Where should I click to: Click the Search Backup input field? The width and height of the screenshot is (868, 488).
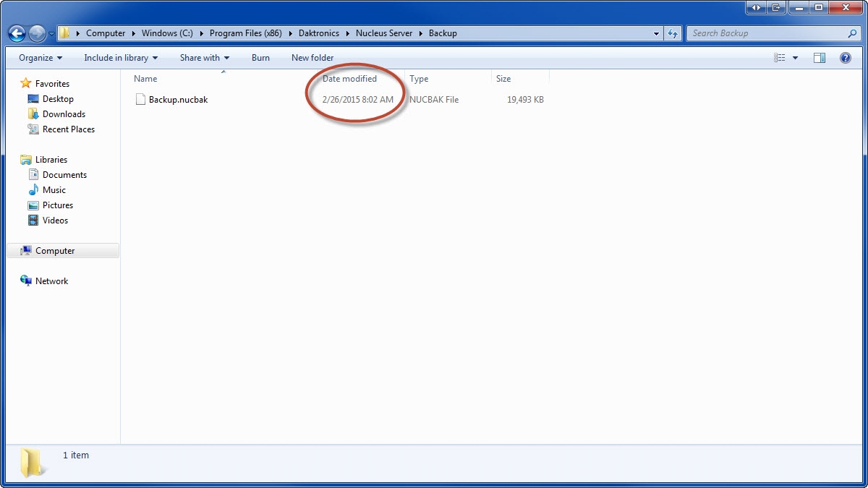click(x=767, y=33)
